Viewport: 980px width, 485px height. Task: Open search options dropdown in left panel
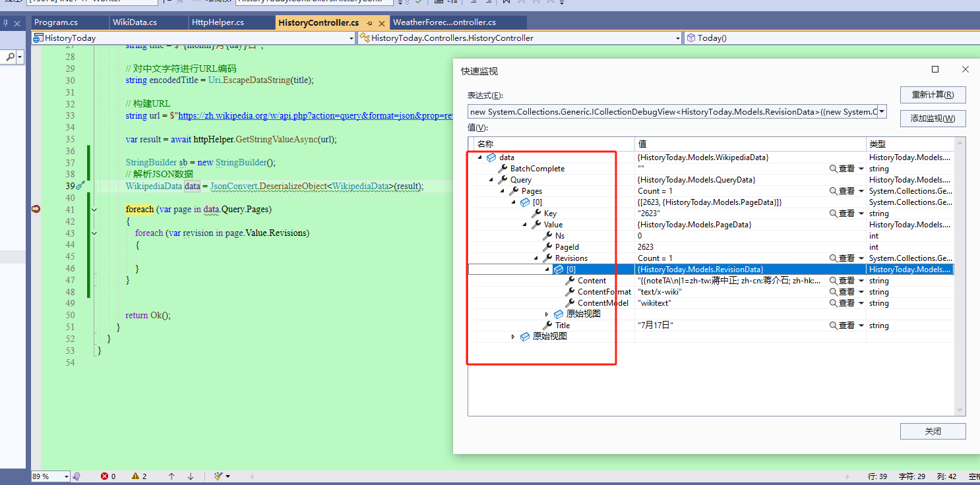click(20, 57)
